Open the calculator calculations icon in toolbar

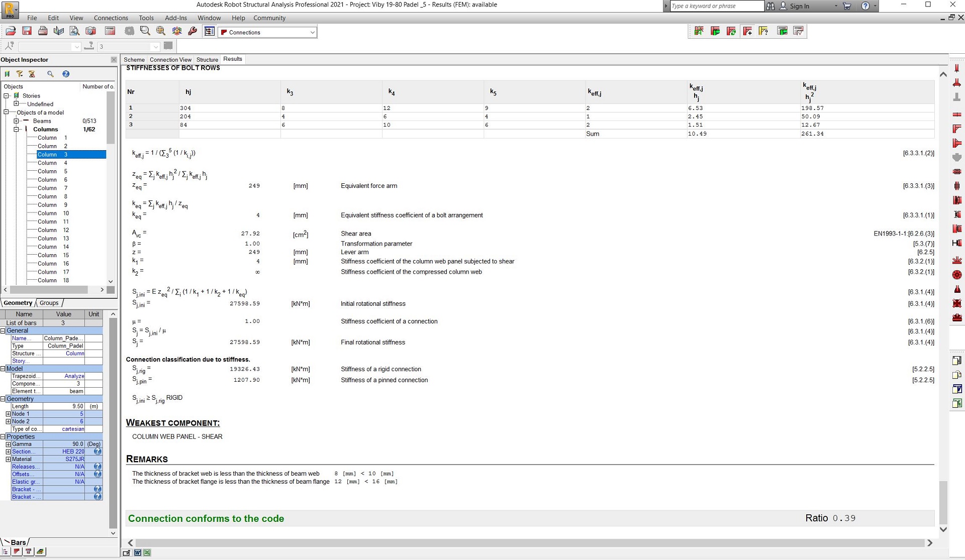(x=110, y=31)
